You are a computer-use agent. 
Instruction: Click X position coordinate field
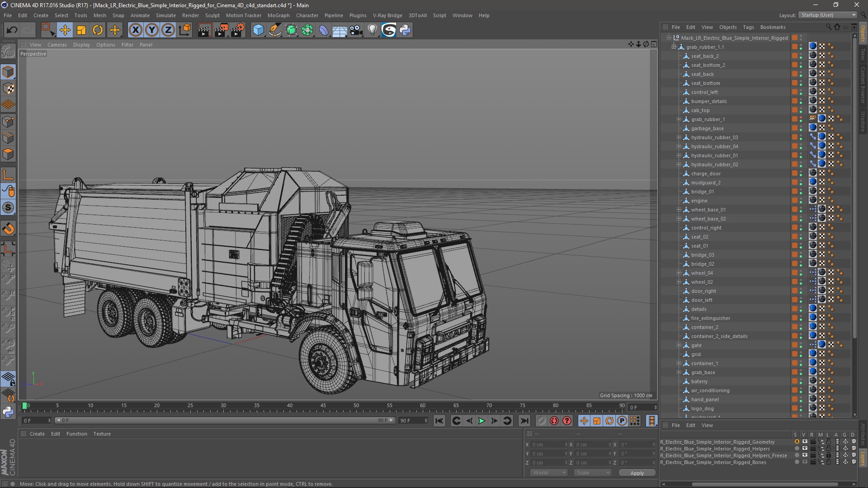[549, 445]
